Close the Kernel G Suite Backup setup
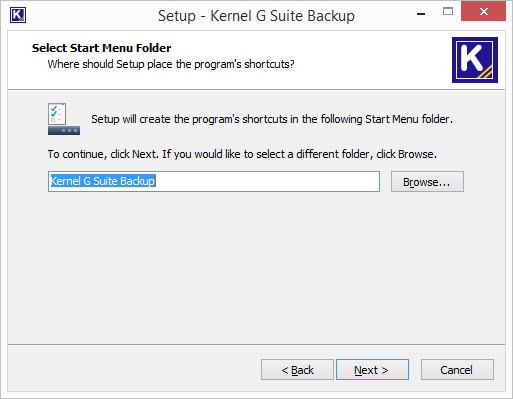The height and width of the screenshot is (399, 513). point(483,12)
